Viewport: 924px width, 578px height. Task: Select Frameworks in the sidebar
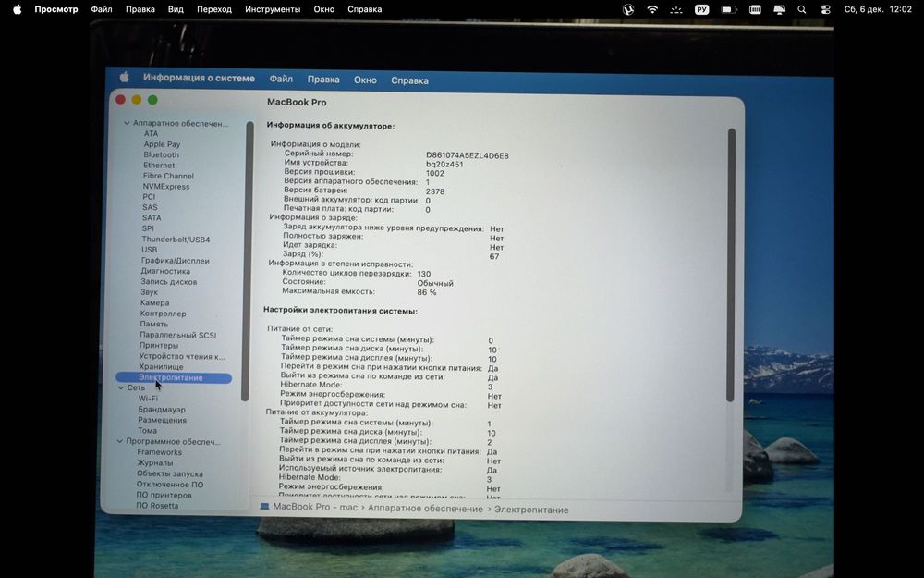coord(159,452)
